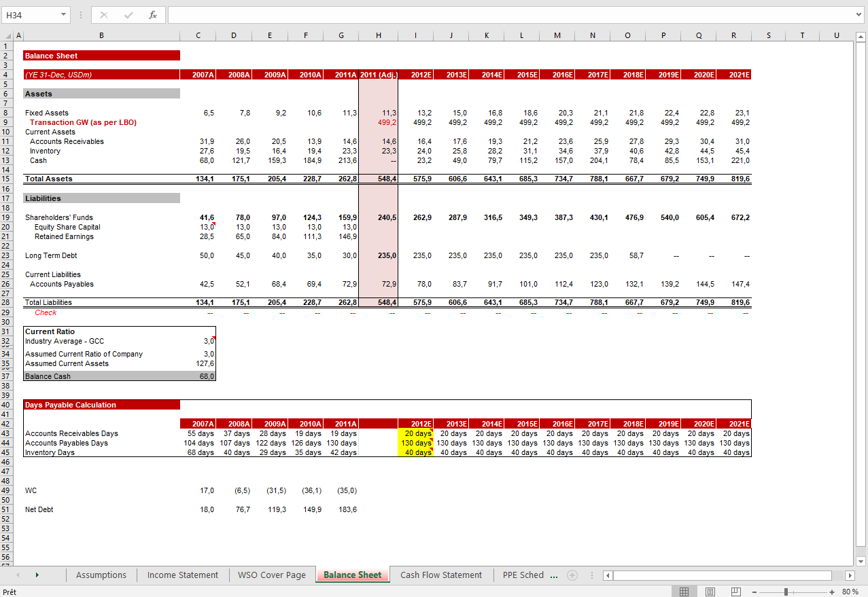
Task: Select column R header
Action: (733, 35)
